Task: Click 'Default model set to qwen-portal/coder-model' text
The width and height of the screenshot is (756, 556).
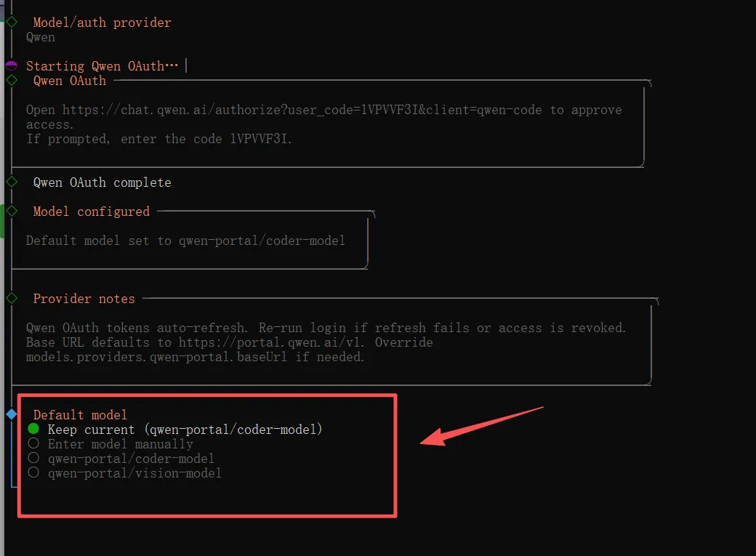Action: 185,241
